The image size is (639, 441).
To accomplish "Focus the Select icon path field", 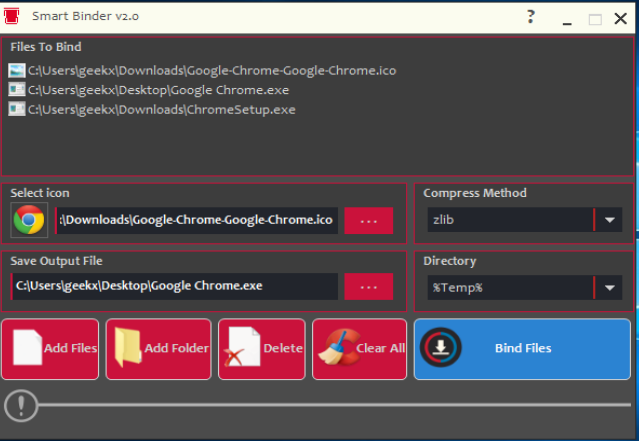I will [x=196, y=220].
